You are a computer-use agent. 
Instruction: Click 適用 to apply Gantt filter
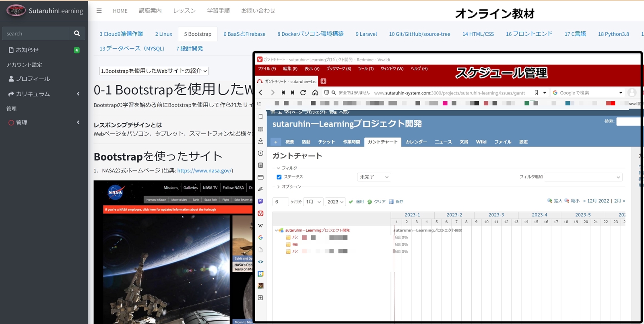356,202
